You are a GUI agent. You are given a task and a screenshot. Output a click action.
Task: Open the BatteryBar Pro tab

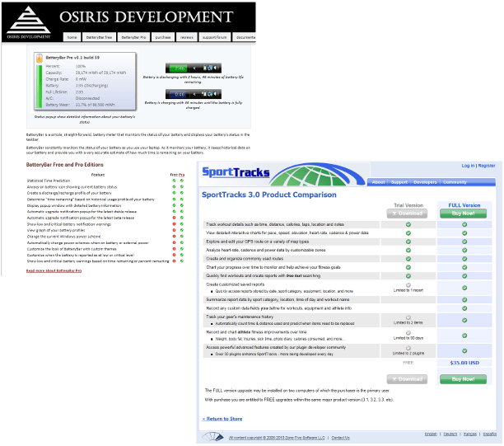click(133, 37)
